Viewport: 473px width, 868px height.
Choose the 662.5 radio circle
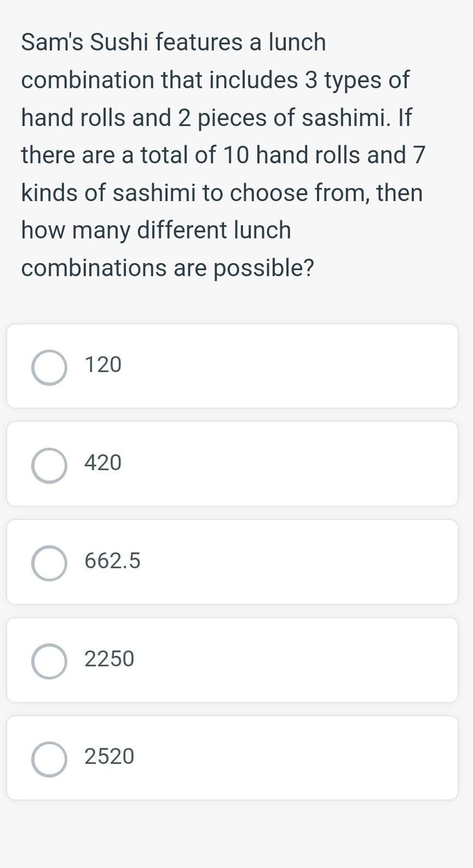pyautogui.click(x=49, y=563)
